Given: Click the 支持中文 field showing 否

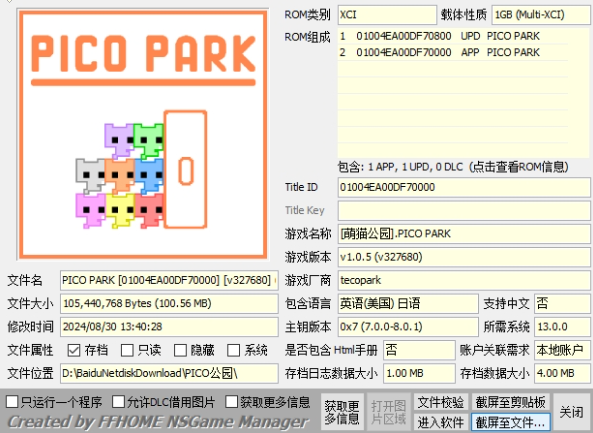Looking at the screenshot, I should 562,304.
